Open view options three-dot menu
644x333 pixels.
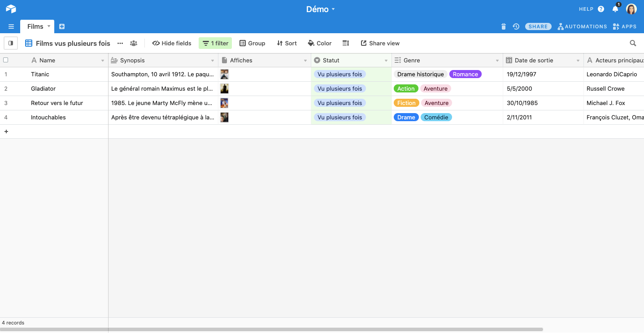120,43
